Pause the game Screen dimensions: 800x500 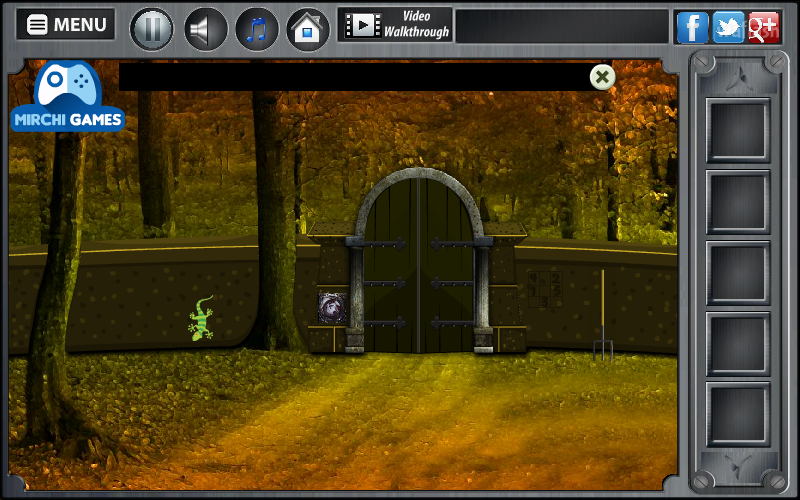pos(152,29)
